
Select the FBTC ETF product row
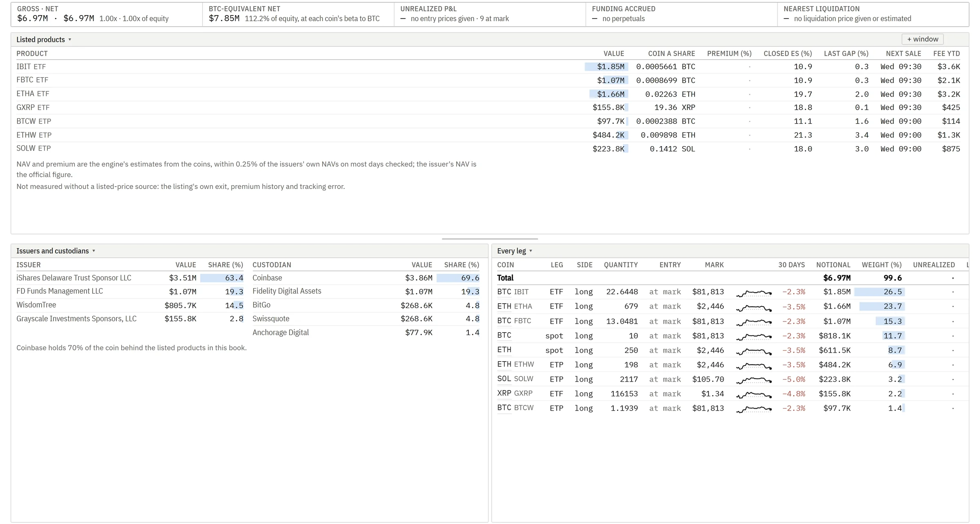pyautogui.click(x=488, y=80)
